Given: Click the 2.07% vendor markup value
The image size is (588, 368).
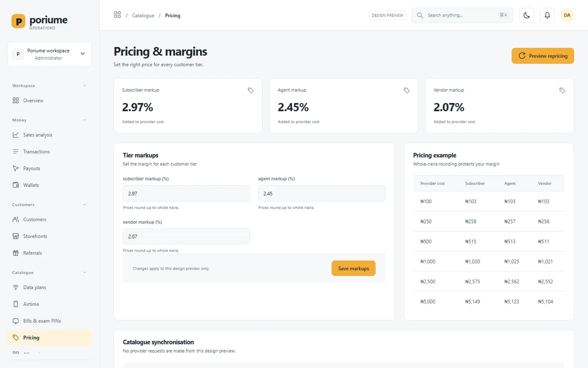Looking at the screenshot, I should coord(449,107).
